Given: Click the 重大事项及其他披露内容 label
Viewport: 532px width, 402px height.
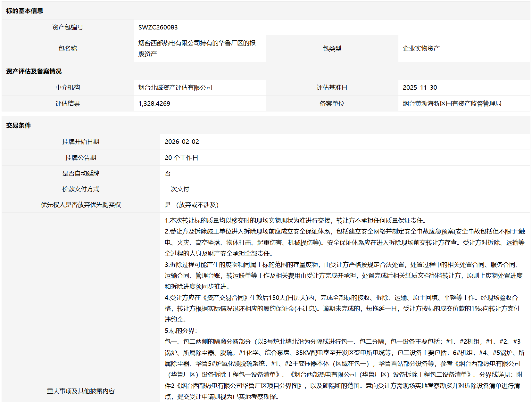Looking at the screenshot, I should 81,391.
